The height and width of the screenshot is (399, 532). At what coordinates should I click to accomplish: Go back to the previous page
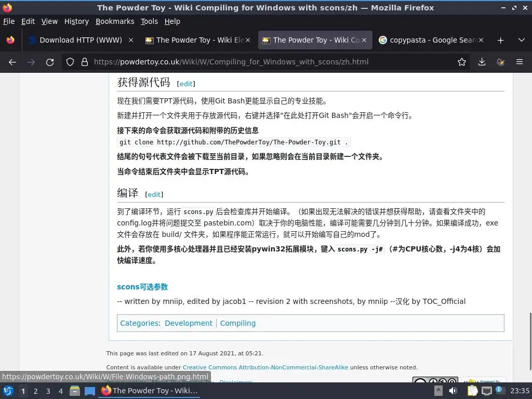coord(12,62)
